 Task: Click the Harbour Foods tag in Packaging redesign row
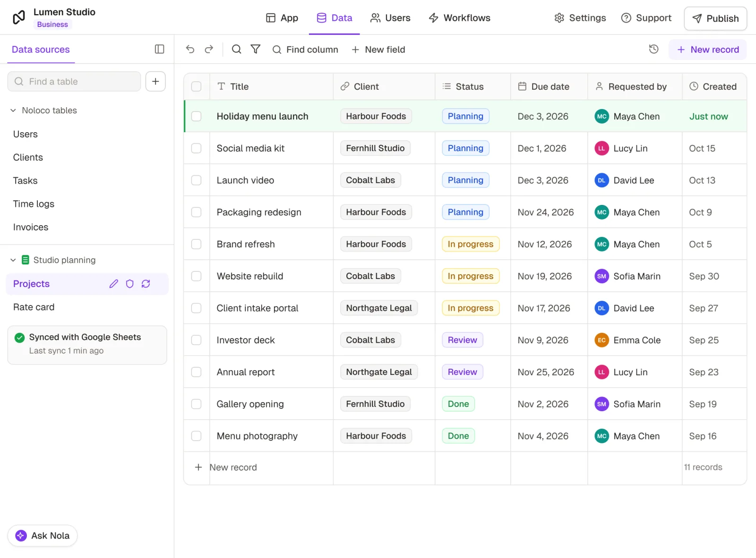point(376,212)
